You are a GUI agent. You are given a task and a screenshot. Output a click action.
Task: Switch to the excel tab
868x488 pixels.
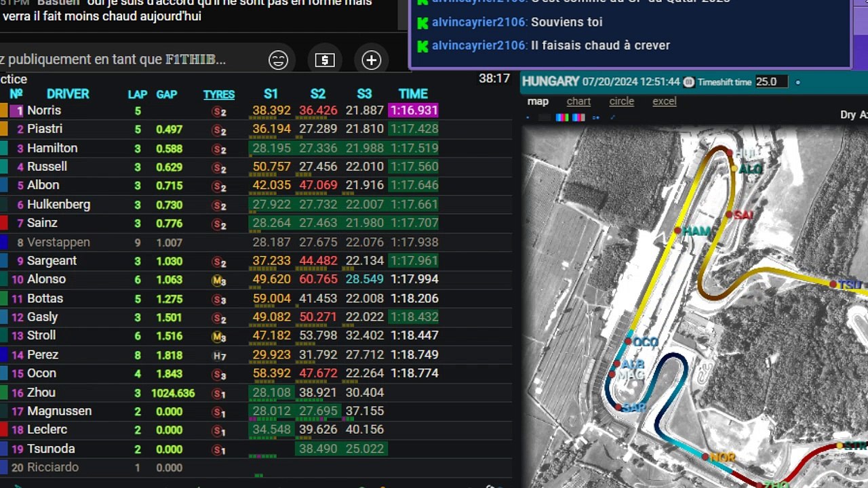(x=665, y=101)
